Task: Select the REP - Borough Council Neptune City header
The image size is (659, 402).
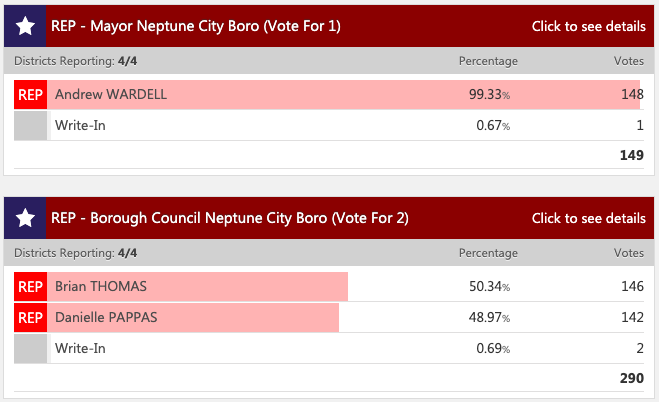Action: (229, 218)
